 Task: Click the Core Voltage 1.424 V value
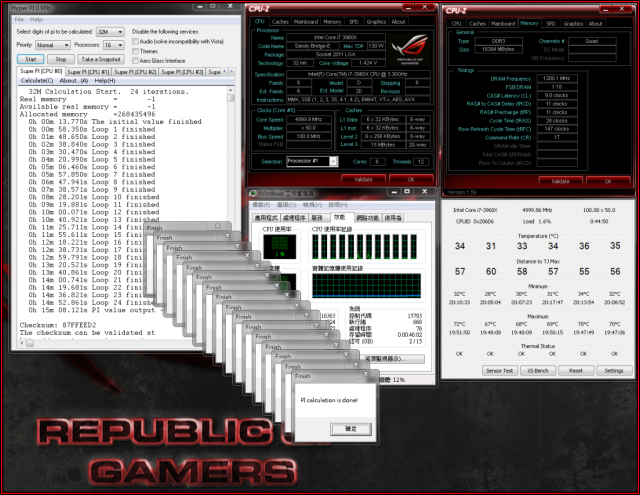click(x=368, y=63)
